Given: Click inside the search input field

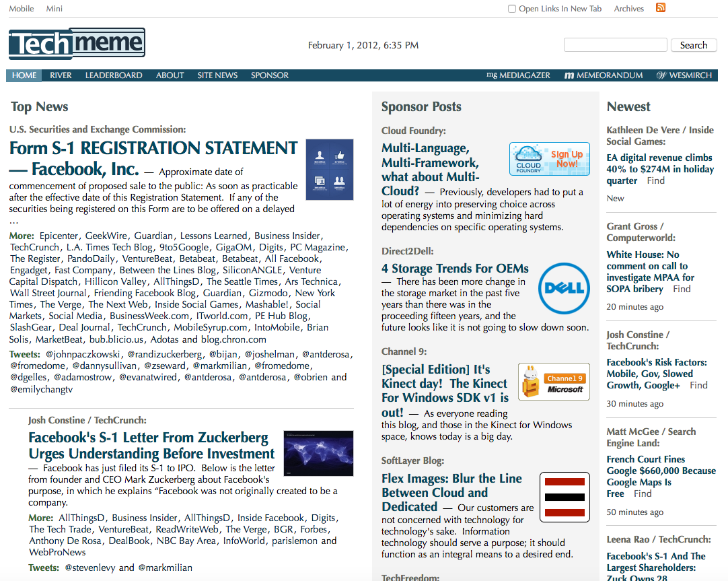Looking at the screenshot, I should pyautogui.click(x=614, y=44).
